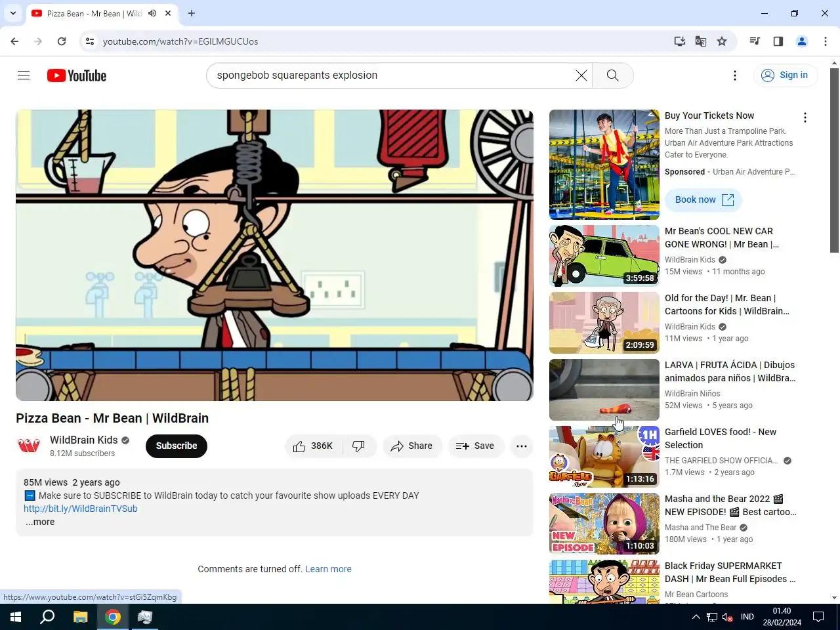840x630 pixels.
Task: Open the YouTube guide hamburger menu
Action: 24,75
